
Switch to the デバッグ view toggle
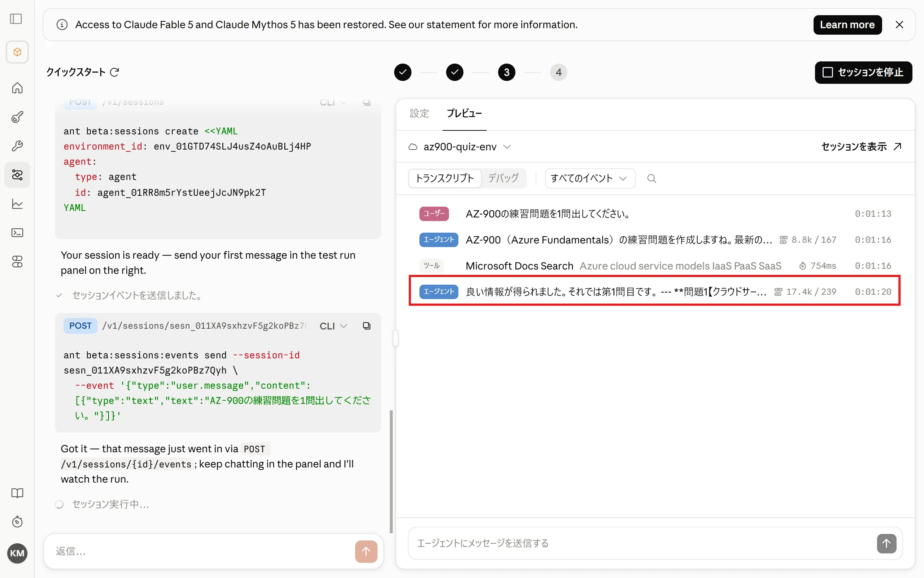coord(503,178)
